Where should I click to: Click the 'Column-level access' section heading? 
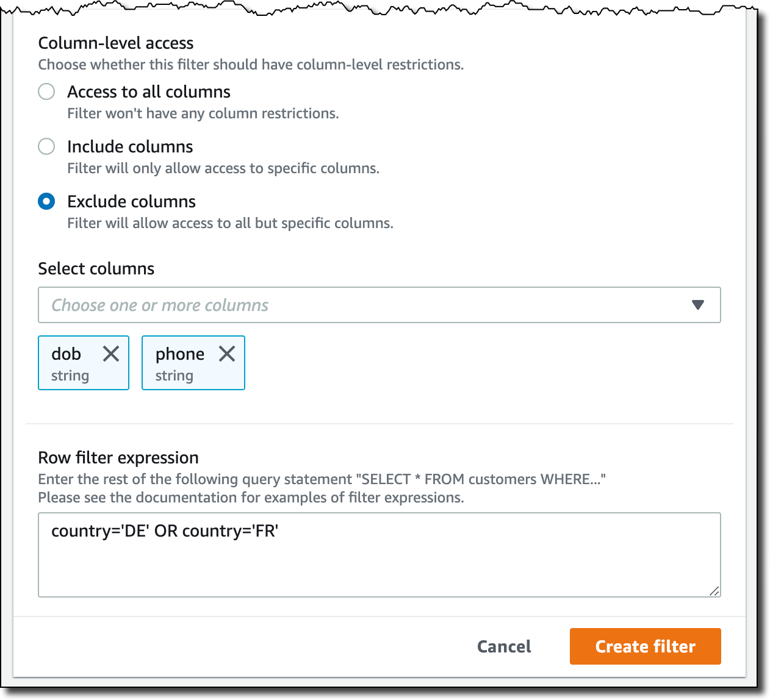point(116,43)
